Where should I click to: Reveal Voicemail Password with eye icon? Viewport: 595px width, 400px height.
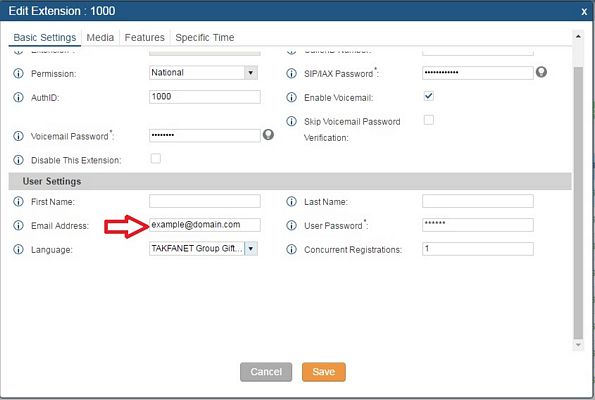point(268,135)
